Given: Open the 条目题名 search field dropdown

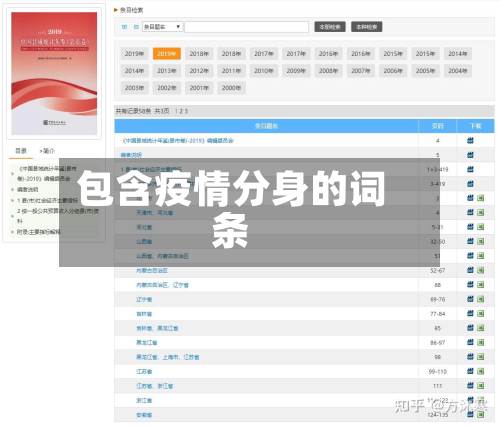Looking at the screenshot, I should coord(163,27).
